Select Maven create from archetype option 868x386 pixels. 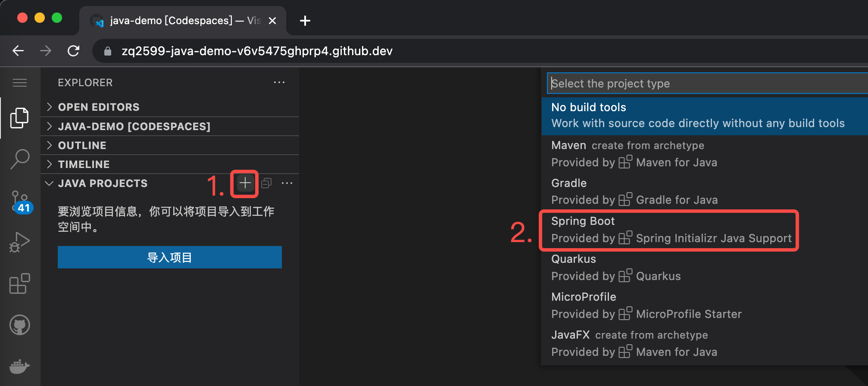[705, 154]
